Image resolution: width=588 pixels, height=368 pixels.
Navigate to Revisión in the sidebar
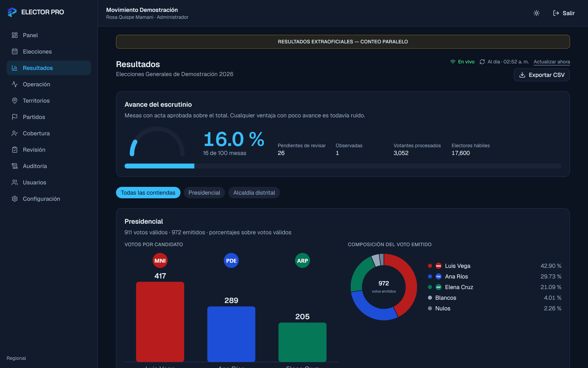pos(49,150)
